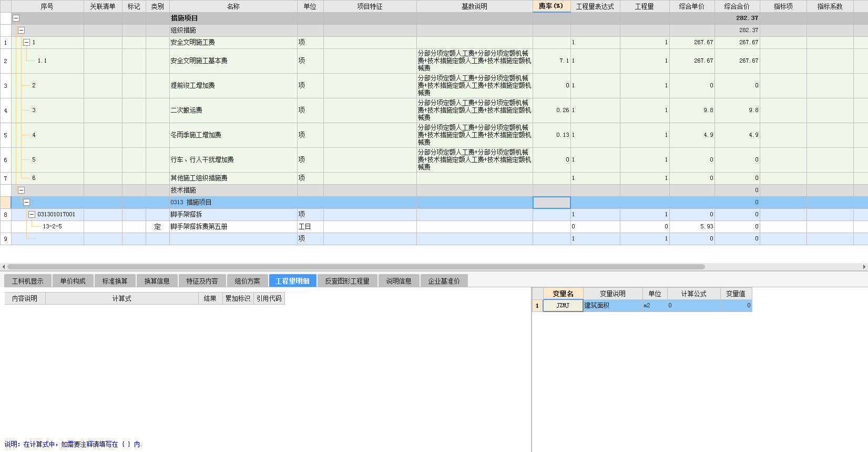Click the 定 category cell of 13-2-5
868x452 pixels.
157,227
